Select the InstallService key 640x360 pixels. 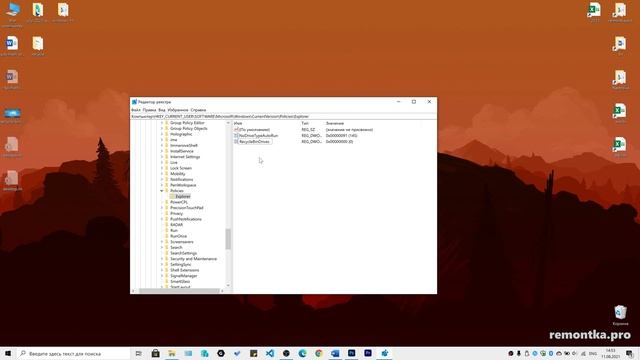coord(182,151)
